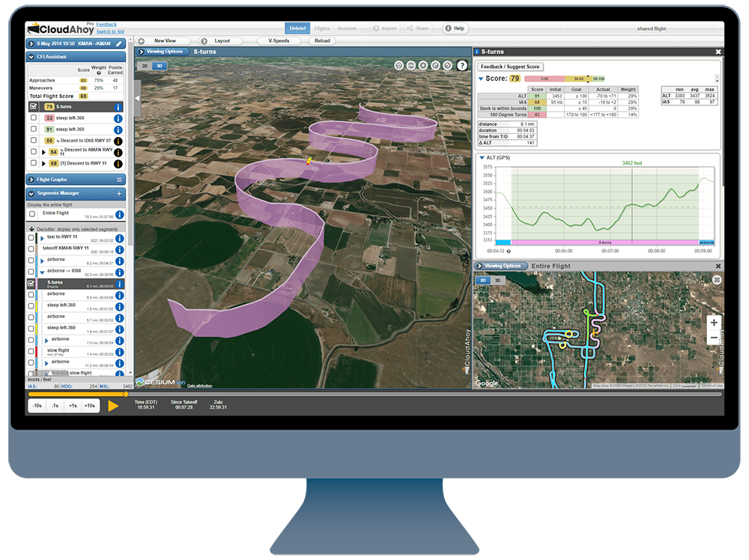Click the Declutter arrow icon above segments
This screenshot has height=560, width=749.
31,228
